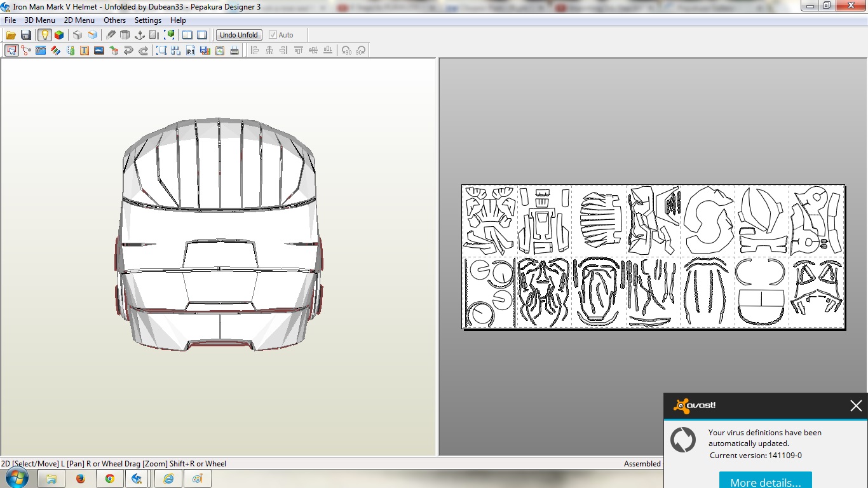Select the blue-topped cube view icon
This screenshot has height=488, width=868.
pos(93,35)
